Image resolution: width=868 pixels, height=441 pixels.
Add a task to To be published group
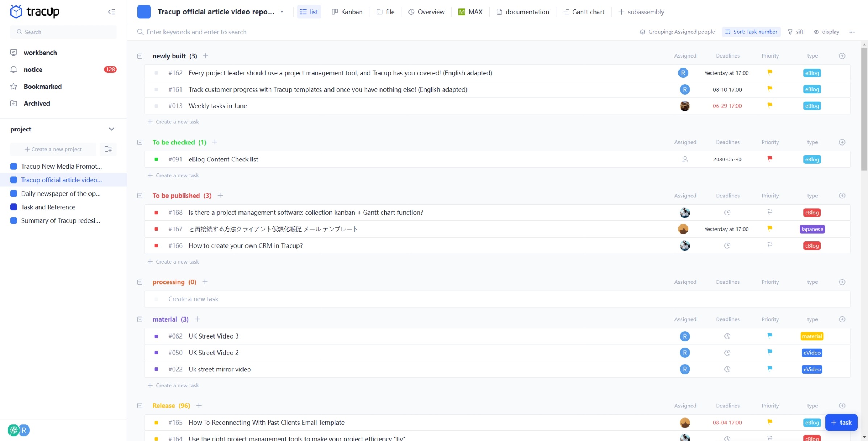(x=220, y=196)
